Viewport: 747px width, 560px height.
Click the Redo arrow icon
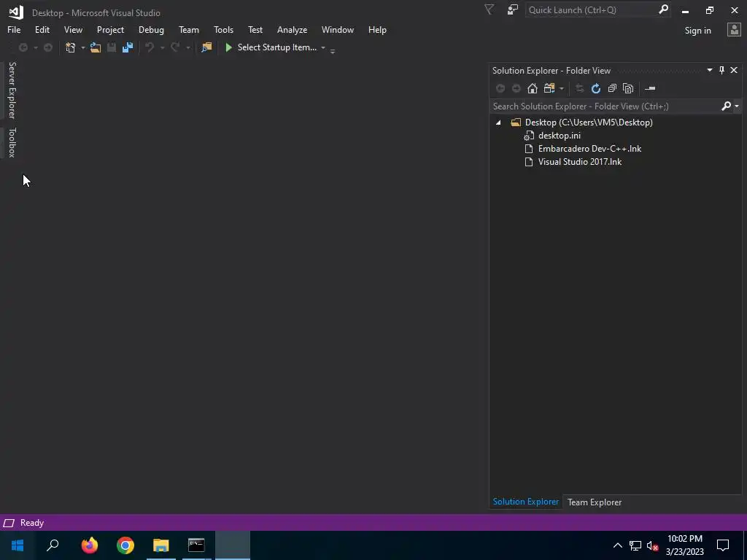click(x=175, y=47)
